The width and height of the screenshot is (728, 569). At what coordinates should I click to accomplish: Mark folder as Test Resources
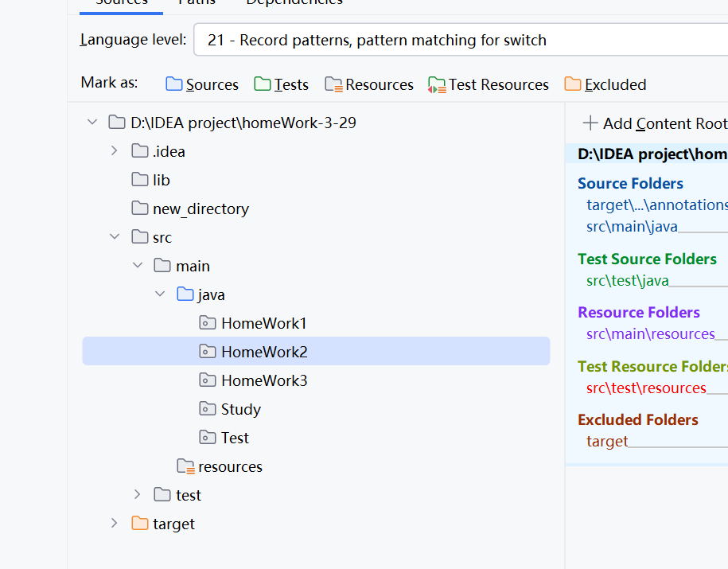tap(489, 84)
